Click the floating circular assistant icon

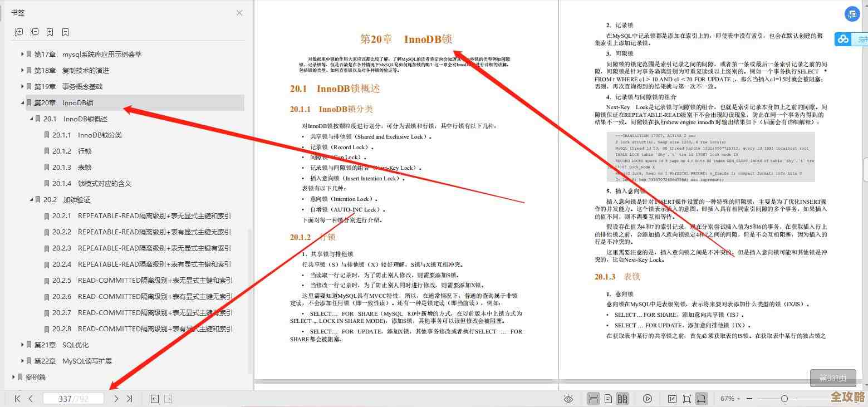[x=852, y=14]
